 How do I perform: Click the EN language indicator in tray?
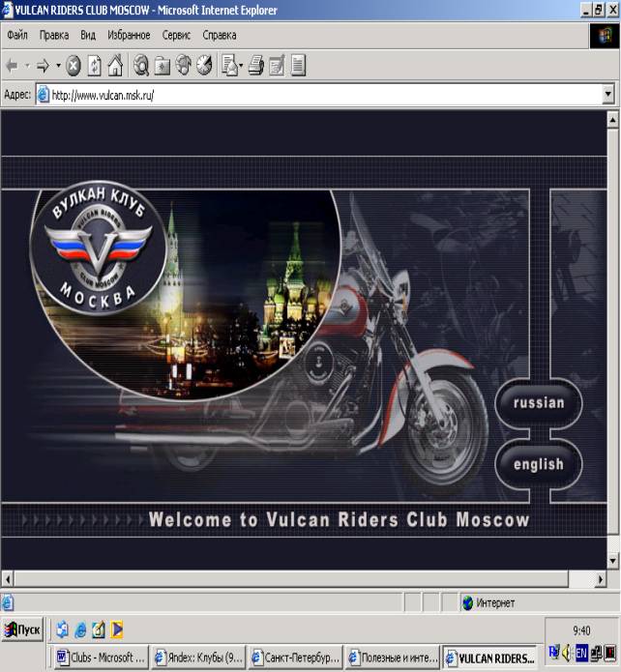click(x=581, y=653)
